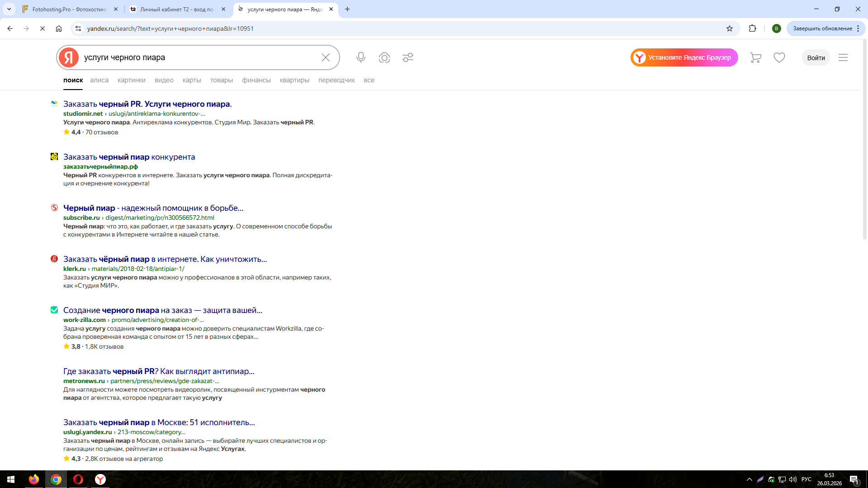
Task: Select the переводчик search tab
Action: [x=337, y=80]
